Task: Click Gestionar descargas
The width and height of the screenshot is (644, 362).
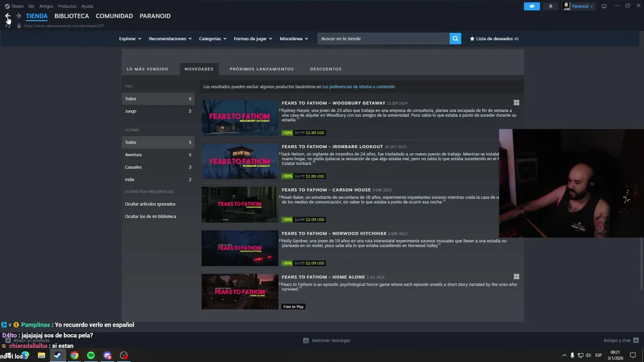Action: click(331, 340)
